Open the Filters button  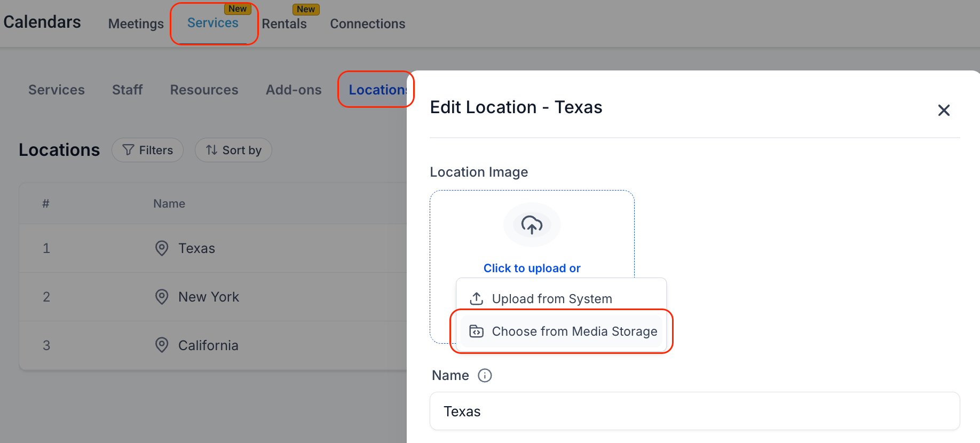click(147, 150)
